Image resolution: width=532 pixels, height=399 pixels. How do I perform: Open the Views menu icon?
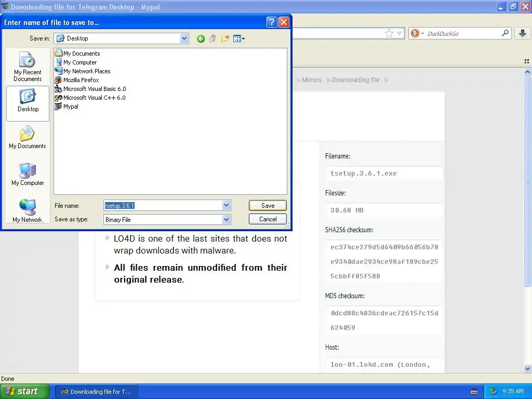pyautogui.click(x=239, y=38)
